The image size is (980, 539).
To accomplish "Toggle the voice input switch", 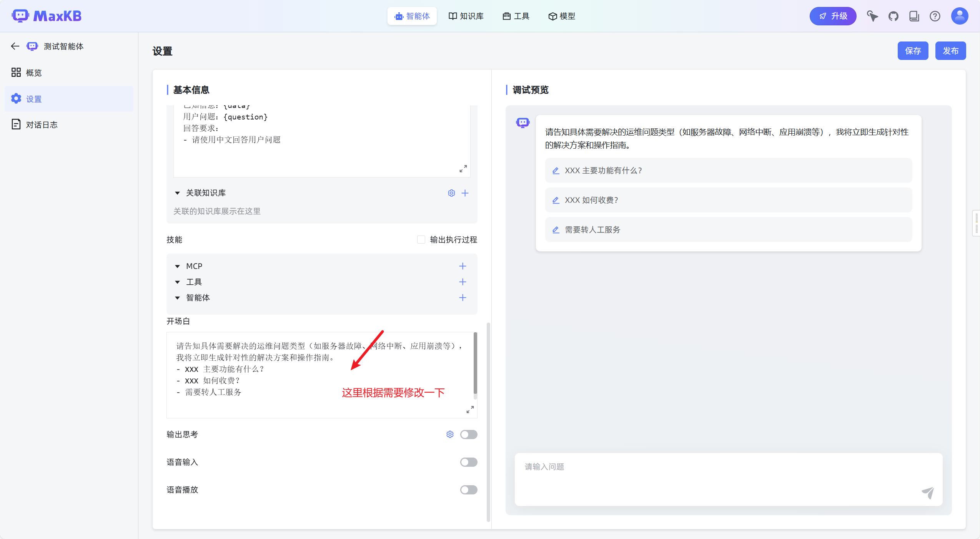I will (x=468, y=462).
